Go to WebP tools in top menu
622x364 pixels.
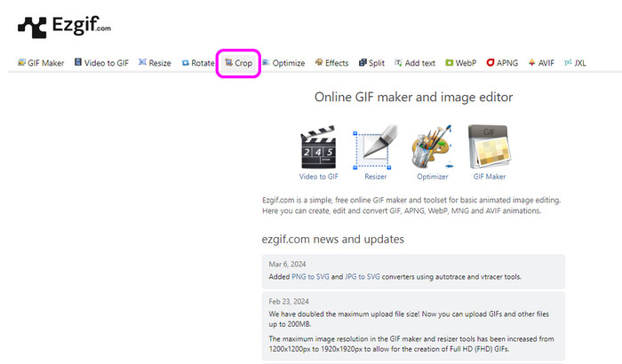pyautogui.click(x=460, y=63)
